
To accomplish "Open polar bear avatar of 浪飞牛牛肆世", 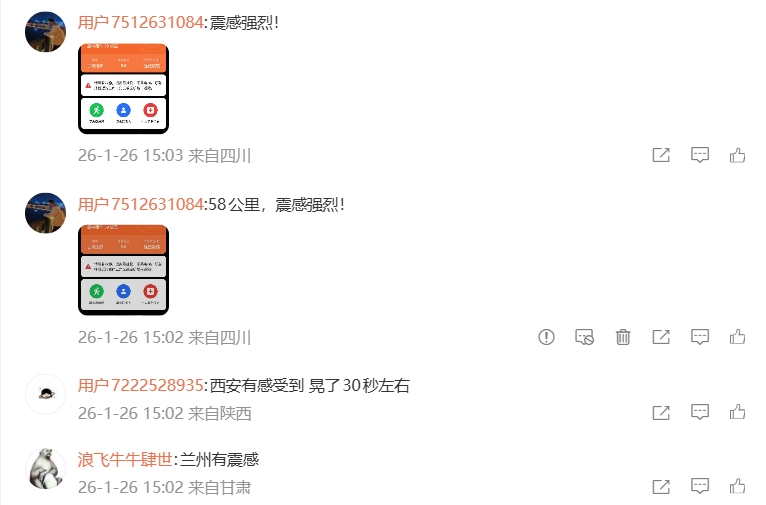I will (x=45, y=468).
